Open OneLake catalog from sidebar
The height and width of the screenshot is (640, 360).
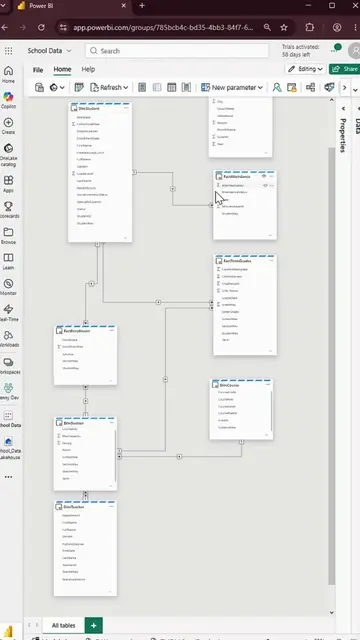tap(8, 155)
